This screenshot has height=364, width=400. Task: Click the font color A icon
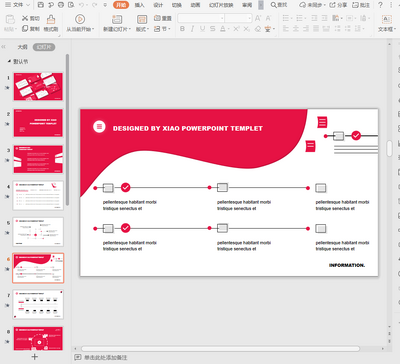pos(223,29)
